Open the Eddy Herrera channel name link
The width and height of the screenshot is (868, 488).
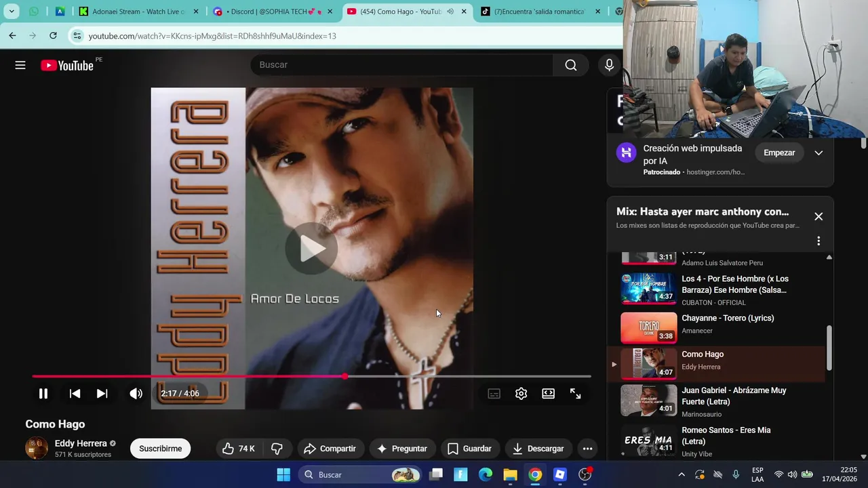click(81, 443)
